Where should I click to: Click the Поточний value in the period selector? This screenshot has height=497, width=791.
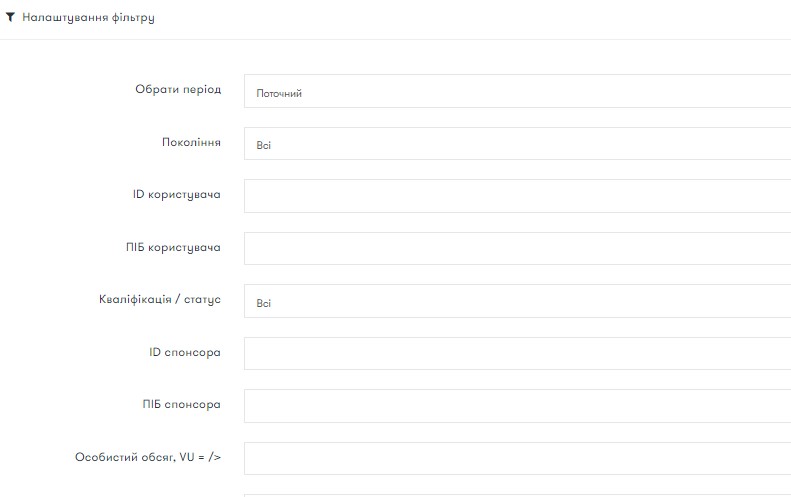click(279, 93)
